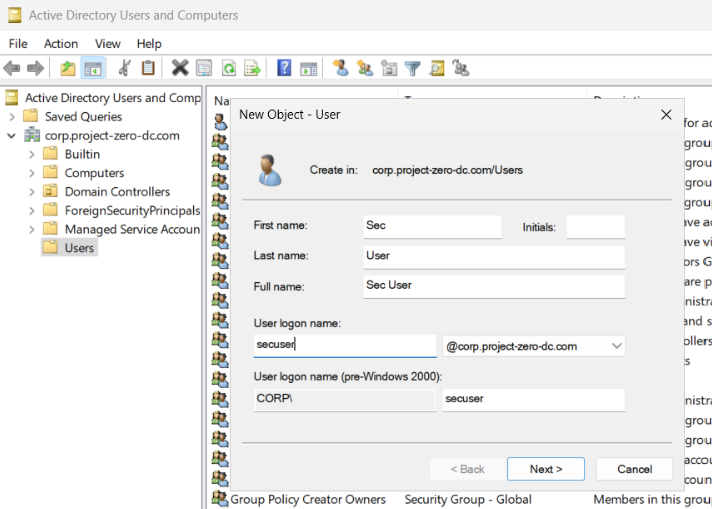Open Help with the blue question icon
Screen dimensions: 712x509
click(x=284, y=68)
